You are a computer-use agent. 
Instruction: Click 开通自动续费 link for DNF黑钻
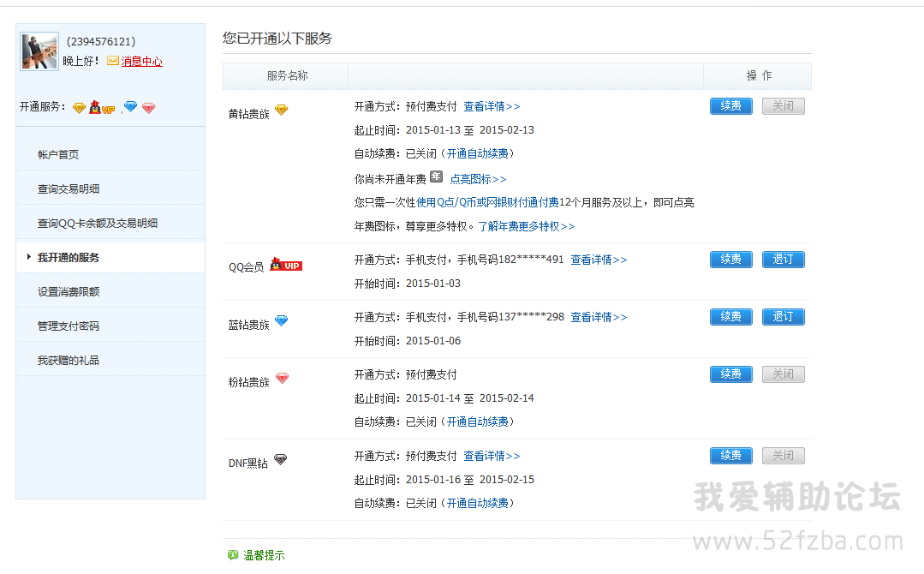pos(477,503)
